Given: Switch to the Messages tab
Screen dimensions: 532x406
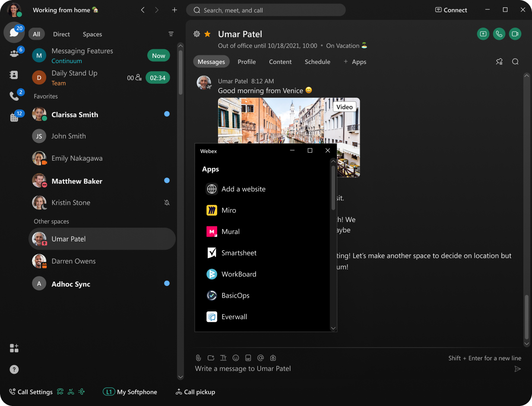Looking at the screenshot, I should [x=211, y=62].
